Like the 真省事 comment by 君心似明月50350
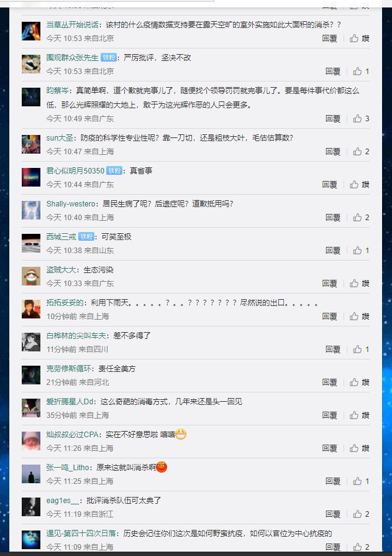Image resolution: width=392 pixels, height=556 pixels. [360, 184]
